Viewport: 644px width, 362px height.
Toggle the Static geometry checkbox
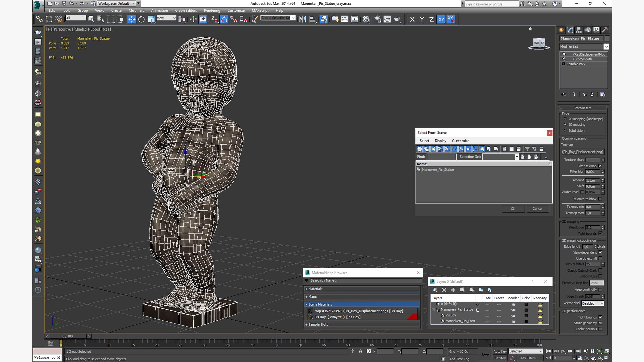[x=600, y=323]
